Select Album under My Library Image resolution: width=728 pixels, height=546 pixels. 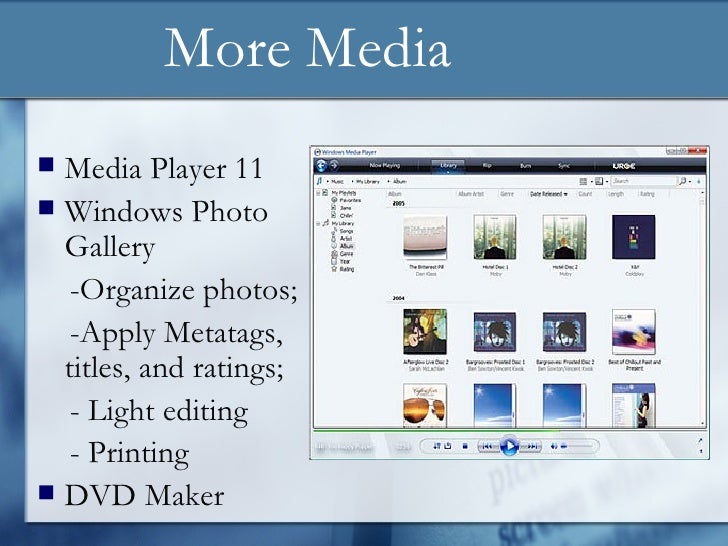pos(347,246)
